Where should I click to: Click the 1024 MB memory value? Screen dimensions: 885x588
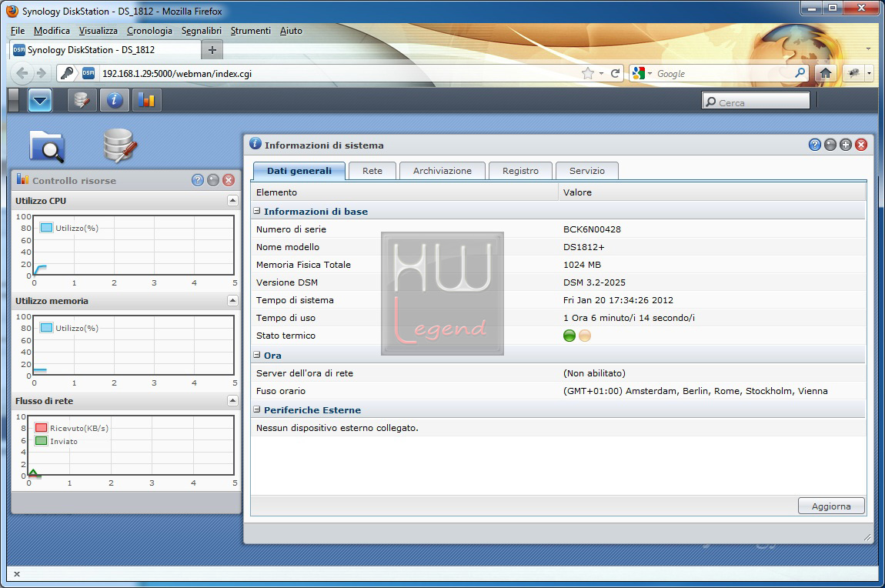[582, 265]
